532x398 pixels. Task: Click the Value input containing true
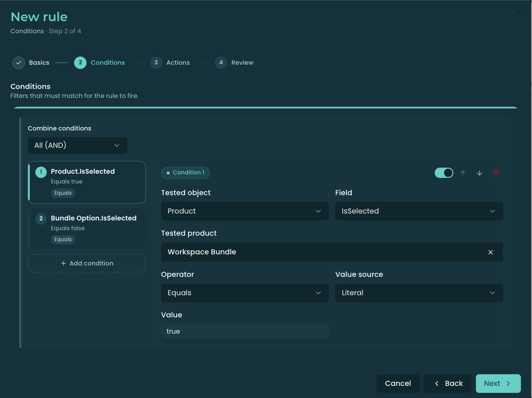click(245, 332)
